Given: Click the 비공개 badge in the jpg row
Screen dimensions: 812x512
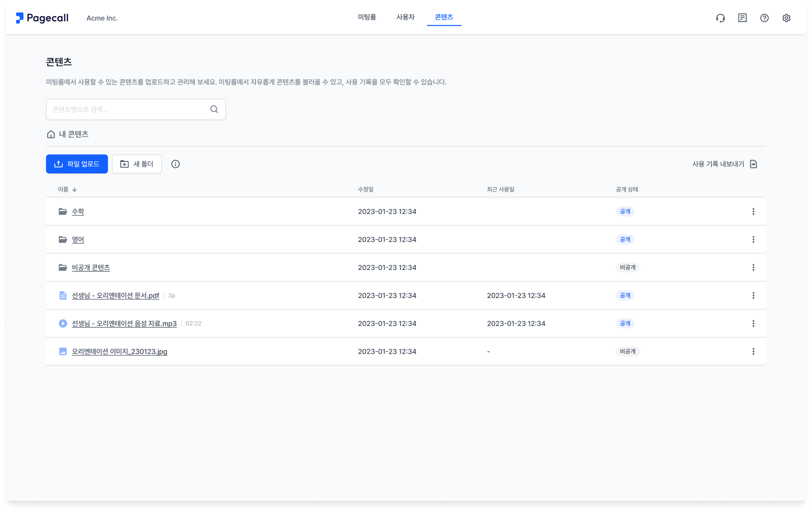Looking at the screenshot, I should [628, 351].
